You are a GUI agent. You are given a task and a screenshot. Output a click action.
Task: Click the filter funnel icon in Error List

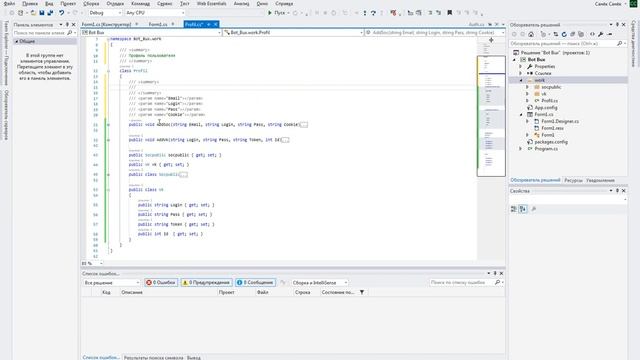[x=362, y=292]
